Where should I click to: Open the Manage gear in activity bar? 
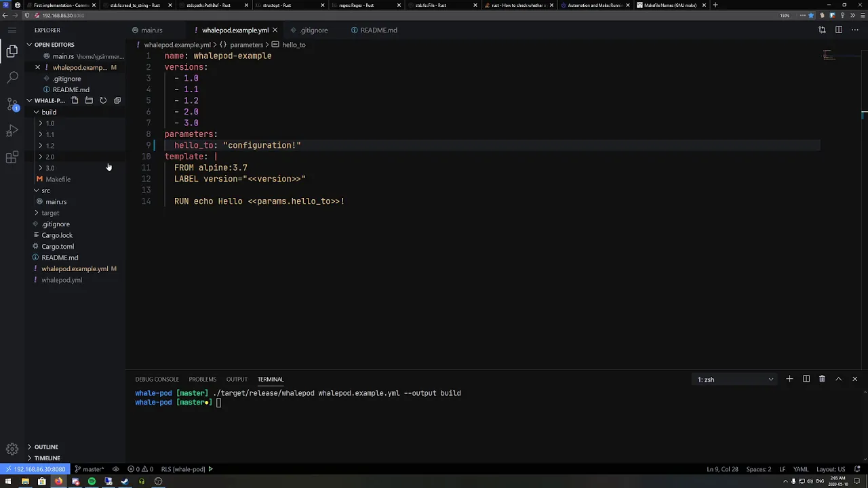[12, 449]
